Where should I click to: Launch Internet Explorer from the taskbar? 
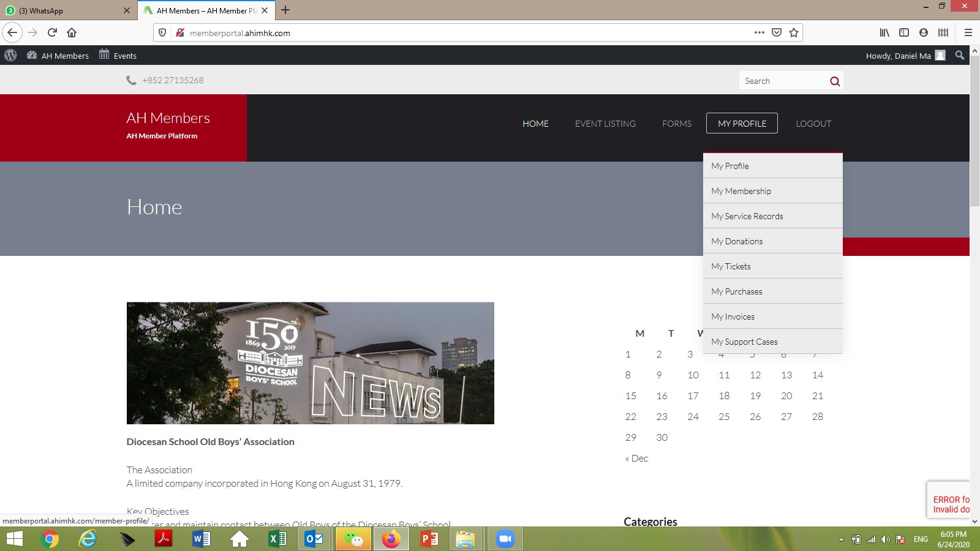tap(88, 539)
